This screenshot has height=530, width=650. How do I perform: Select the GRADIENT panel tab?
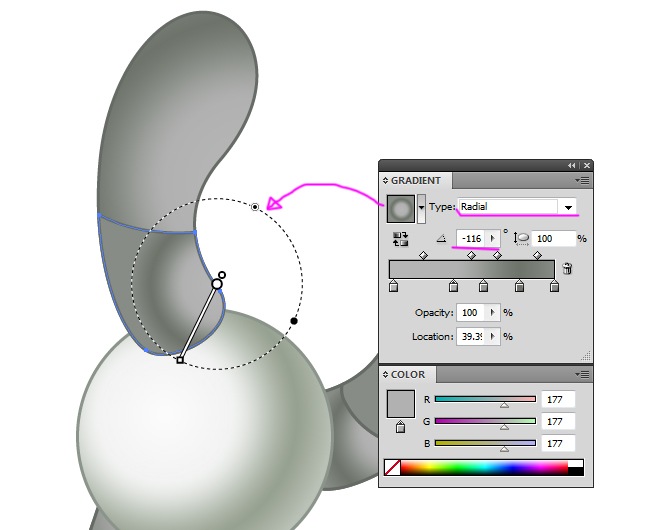coord(416,181)
